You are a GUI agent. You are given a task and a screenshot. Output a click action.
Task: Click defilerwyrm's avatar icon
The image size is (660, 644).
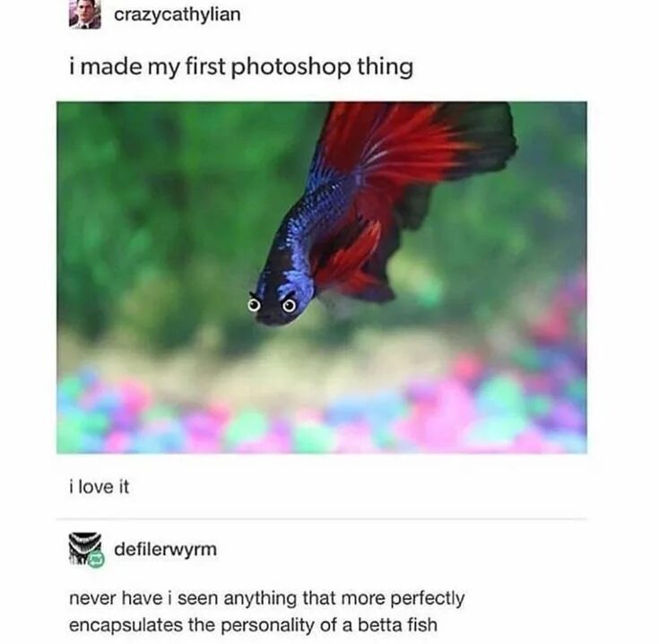click(x=85, y=549)
